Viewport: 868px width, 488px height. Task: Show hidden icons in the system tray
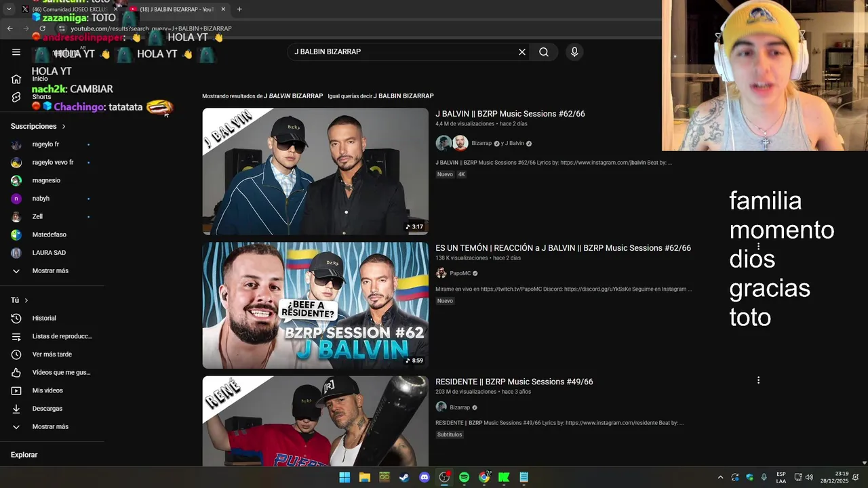click(720, 477)
